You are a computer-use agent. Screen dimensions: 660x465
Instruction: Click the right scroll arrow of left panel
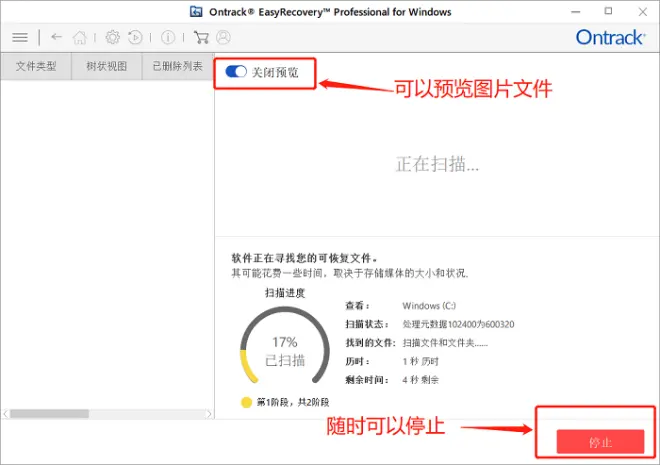tap(209, 414)
